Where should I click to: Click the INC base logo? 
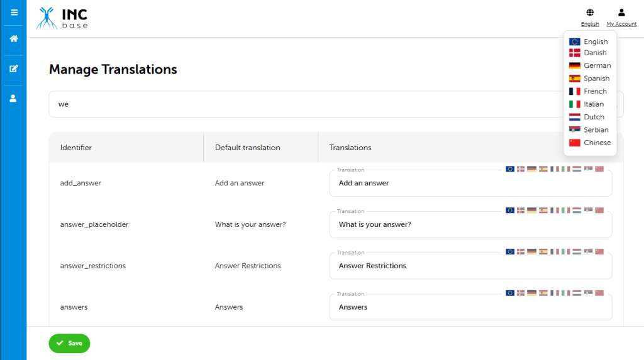[x=62, y=18]
